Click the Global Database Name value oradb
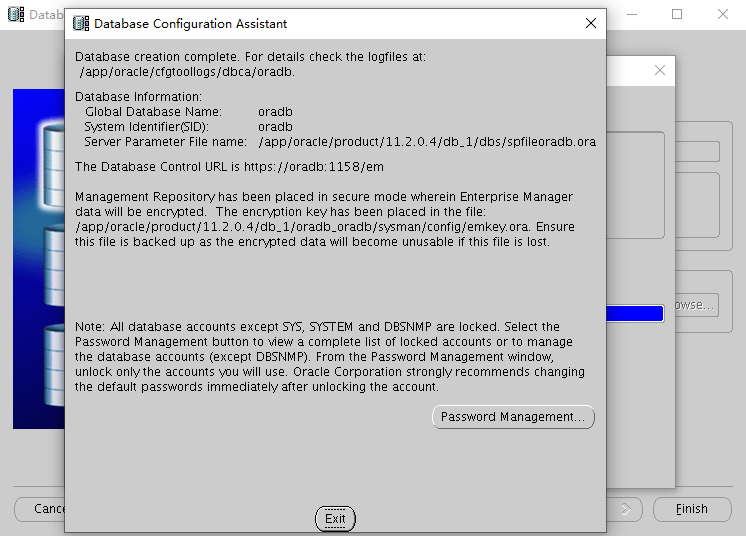The image size is (746, 536). [x=275, y=112]
